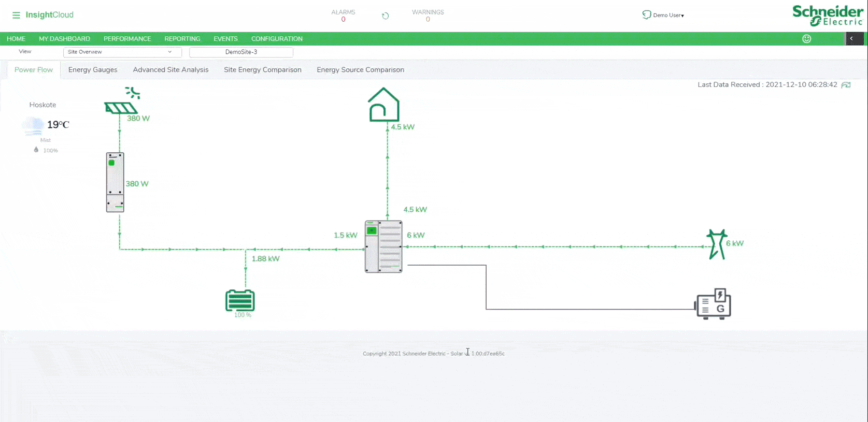Image resolution: width=868 pixels, height=422 pixels.
Task: Open the Site Overview view dropdown
Action: coord(122,52)
